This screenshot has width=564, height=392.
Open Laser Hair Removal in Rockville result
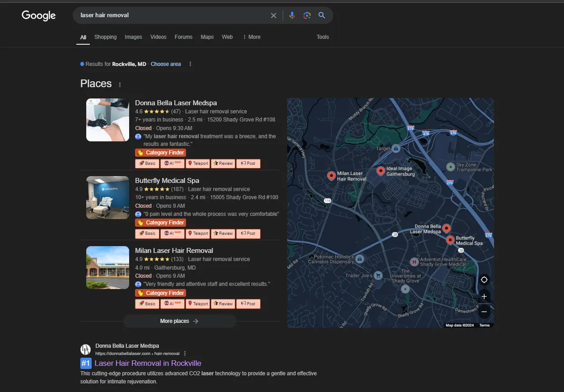click(148, 363)
